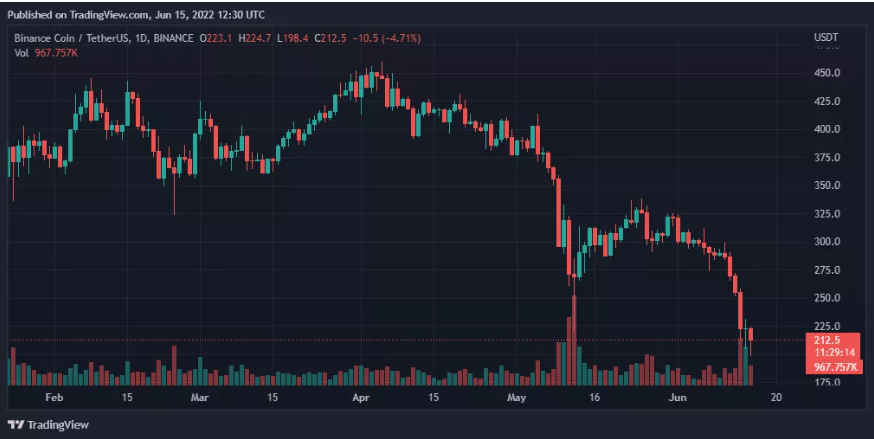The image size is (874, 439).
Task: Click the red 967.757K volume tag
Action: click(835, 367)
